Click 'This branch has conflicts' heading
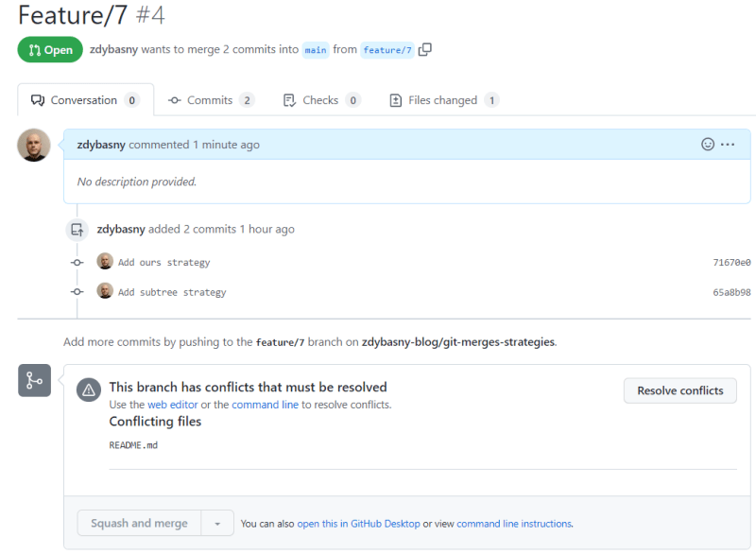This screenshot has width=756, height=554. [248, 388]
